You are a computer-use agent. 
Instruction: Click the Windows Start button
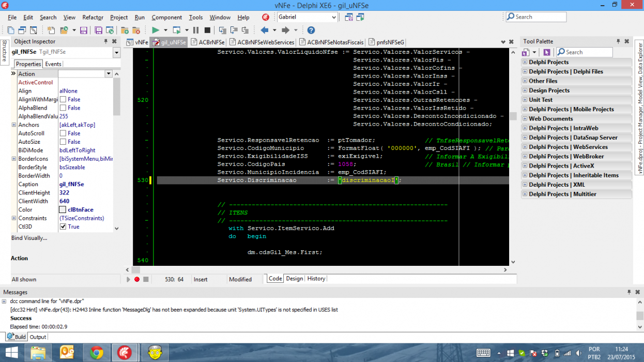tap(11, 353)
